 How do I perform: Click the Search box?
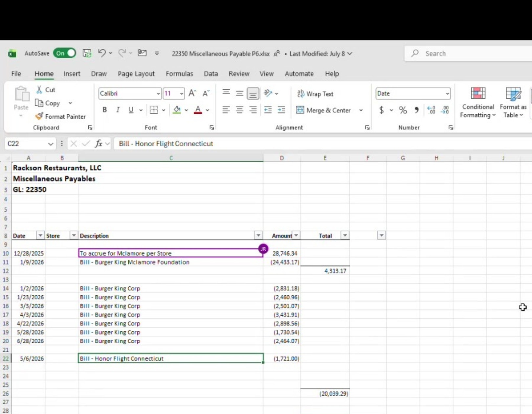coord(469,53)
